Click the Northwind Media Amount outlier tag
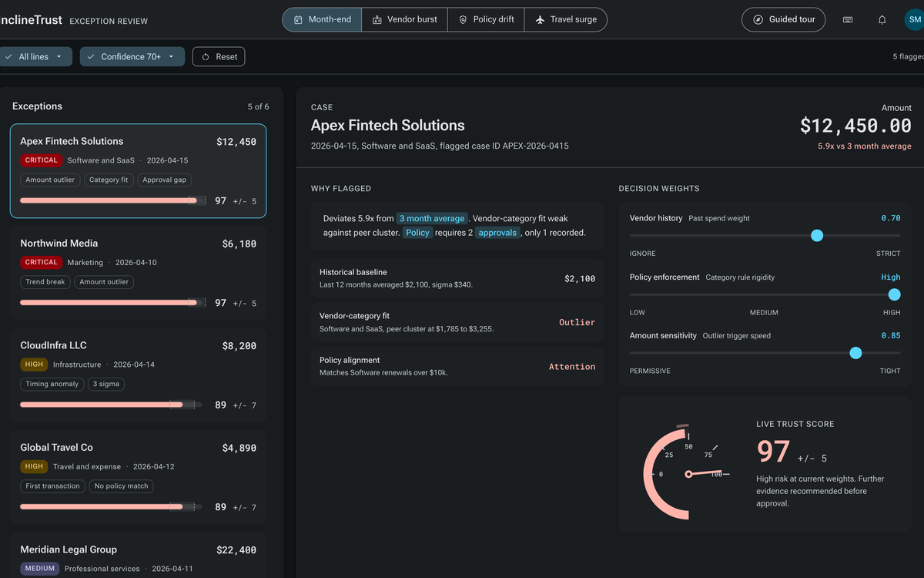The height and width of the screenshot is (578, 924). point(104,282)
